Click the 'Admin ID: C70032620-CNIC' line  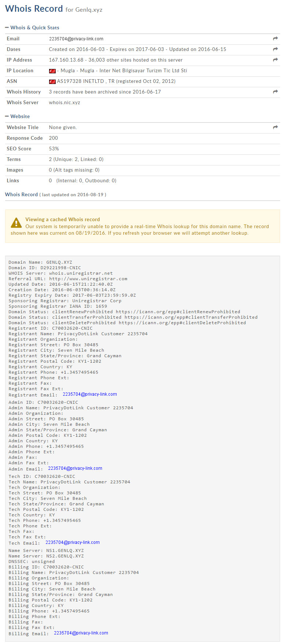point(43,402)
